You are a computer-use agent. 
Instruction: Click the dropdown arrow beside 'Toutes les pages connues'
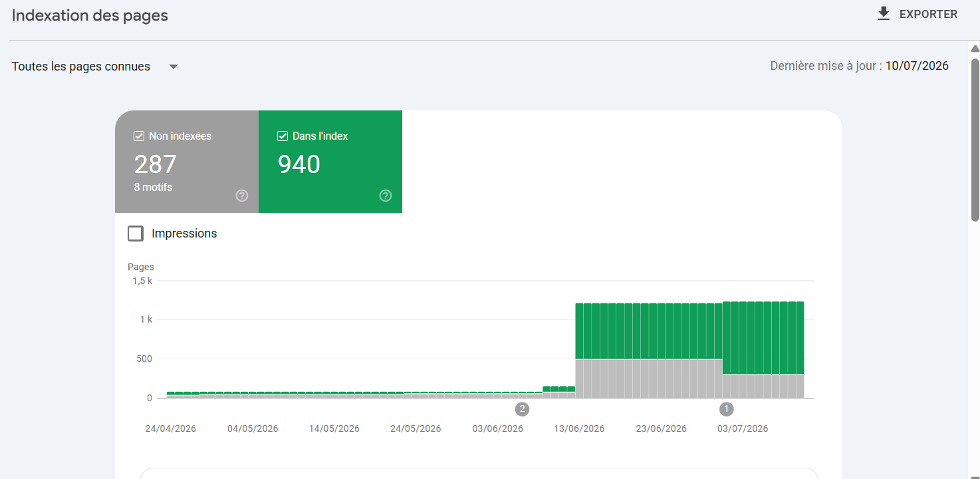(x=174, y=67)
